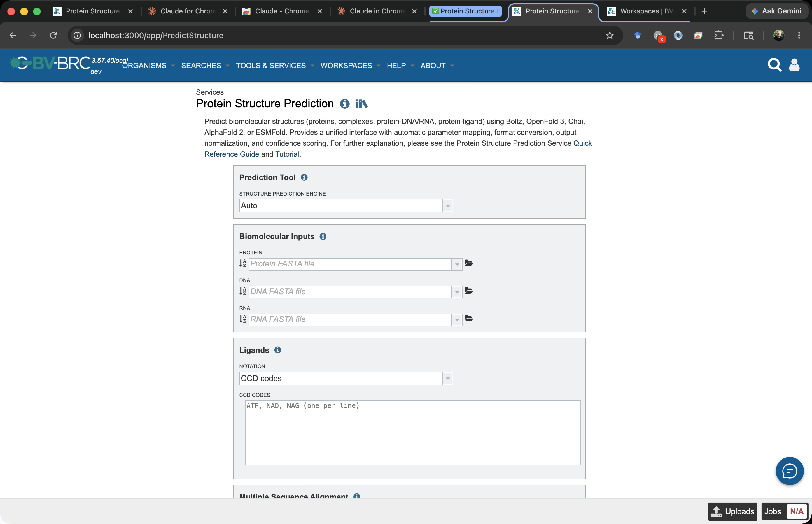
Task: Open the chat assistant bubble
Action: pos(789,471)
